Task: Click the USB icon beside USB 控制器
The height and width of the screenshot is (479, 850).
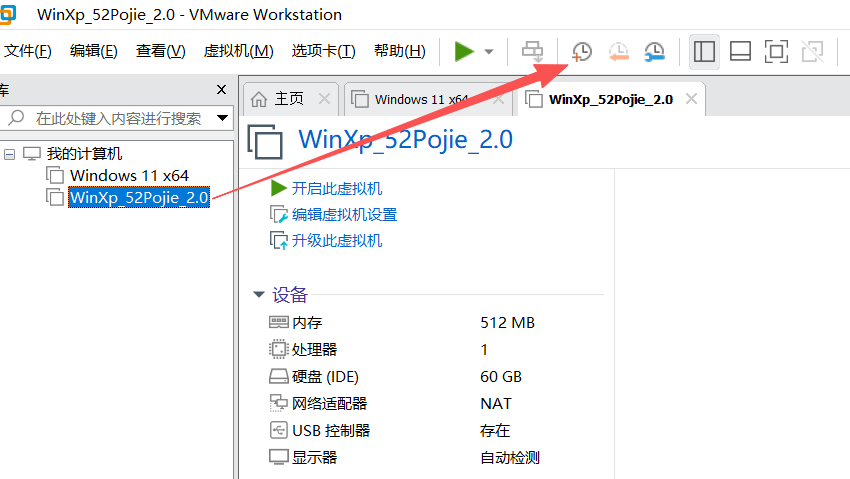Action: pyautogui.click(x=279, y=430)
